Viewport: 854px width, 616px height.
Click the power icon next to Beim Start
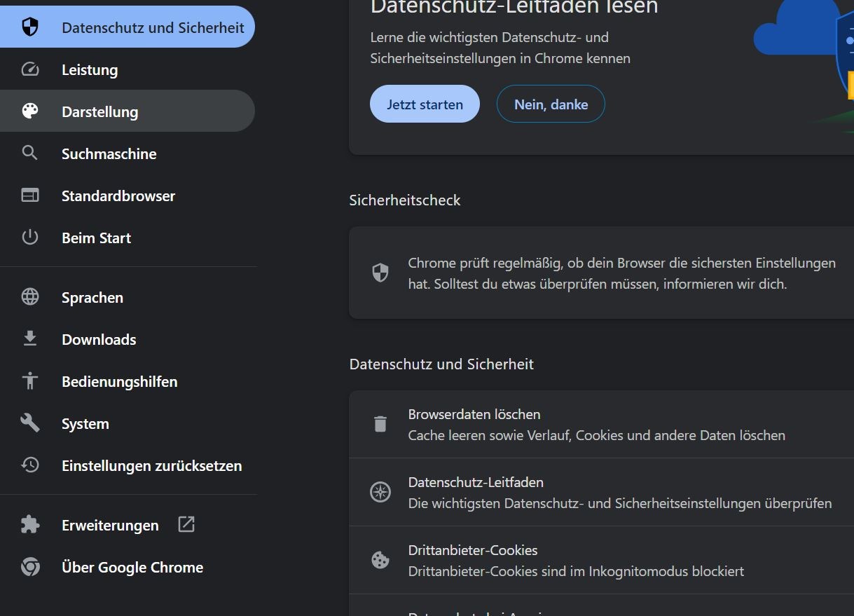click(x=30, y=238)
